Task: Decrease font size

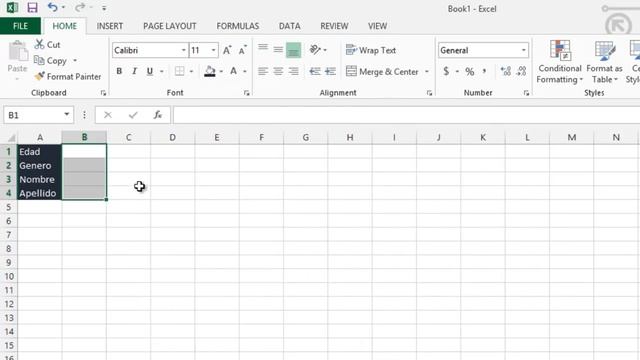Action: [242, 50]
